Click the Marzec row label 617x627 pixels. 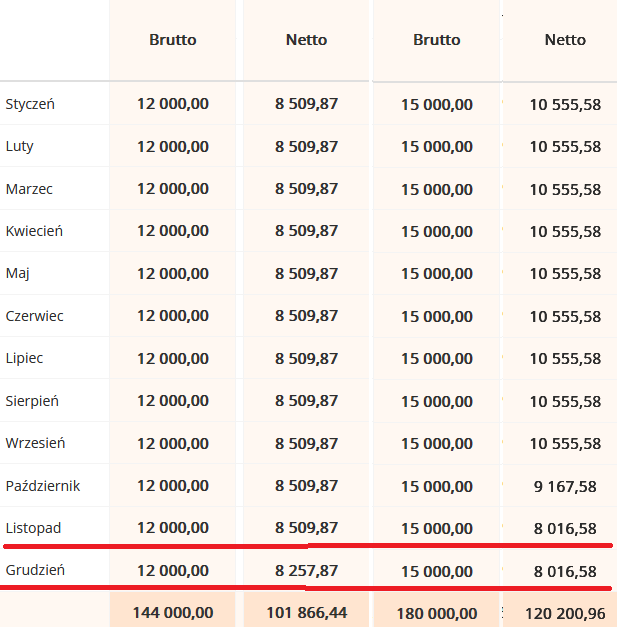click(30, 189)
